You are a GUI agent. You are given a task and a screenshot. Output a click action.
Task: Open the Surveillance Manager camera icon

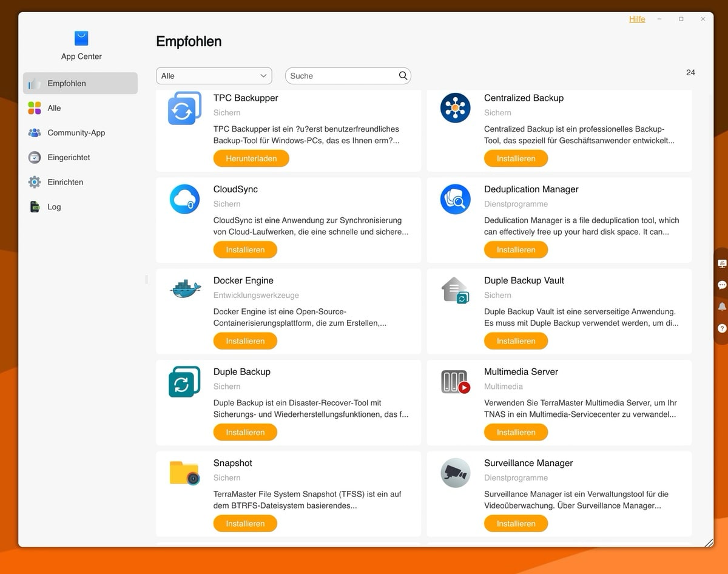coord(455,473)
